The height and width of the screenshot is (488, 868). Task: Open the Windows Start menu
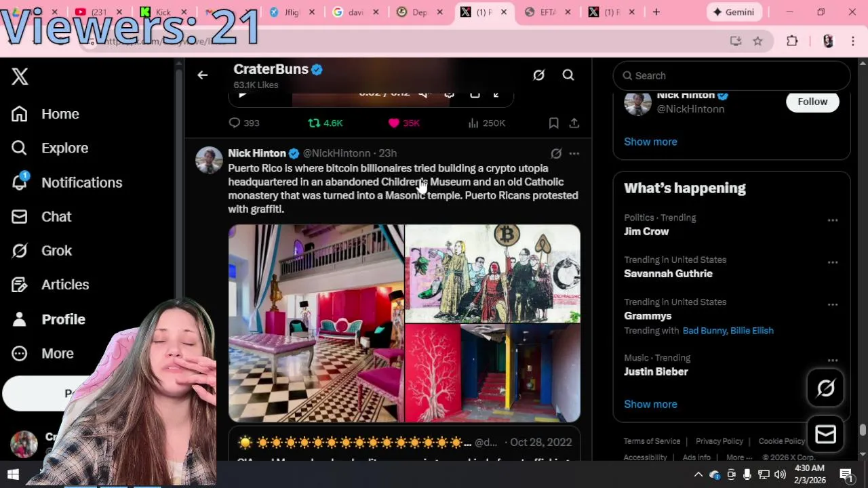(13, 474)
